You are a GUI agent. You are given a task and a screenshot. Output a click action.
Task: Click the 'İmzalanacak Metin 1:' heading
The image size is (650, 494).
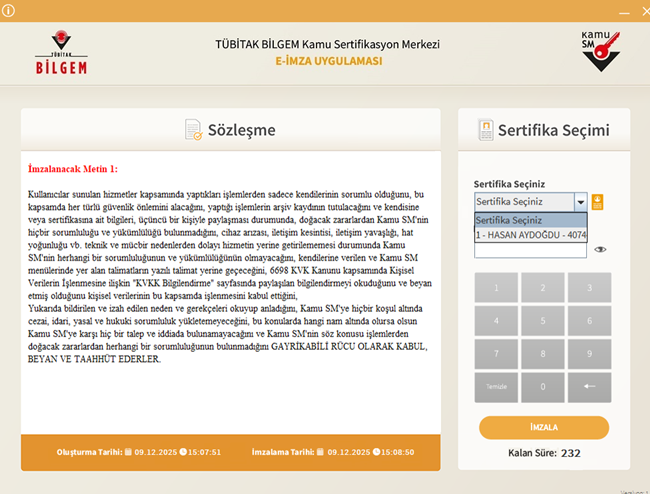(x=73, y=169)
